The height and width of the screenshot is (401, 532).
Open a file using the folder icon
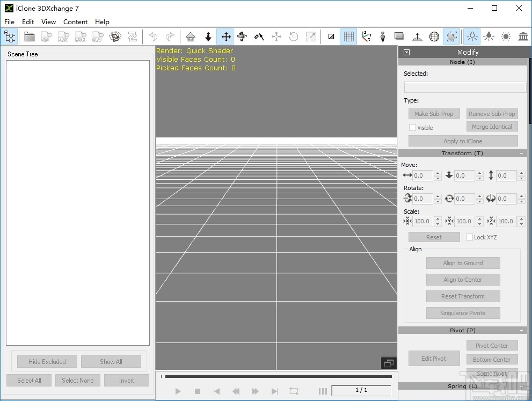coord(30,37)
